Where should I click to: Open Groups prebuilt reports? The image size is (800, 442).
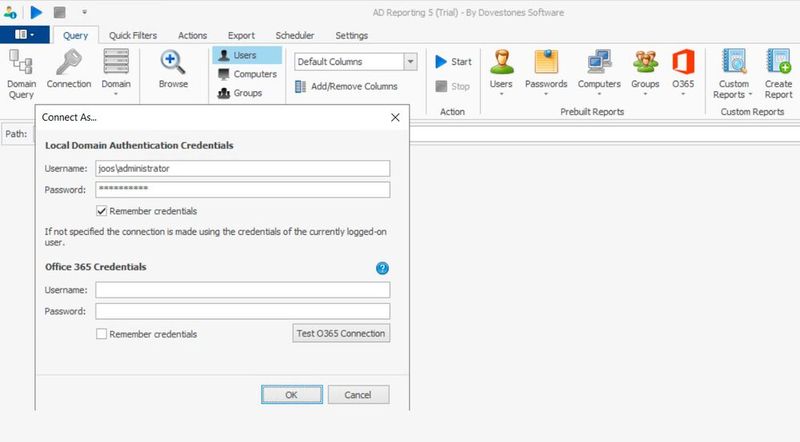645,71
